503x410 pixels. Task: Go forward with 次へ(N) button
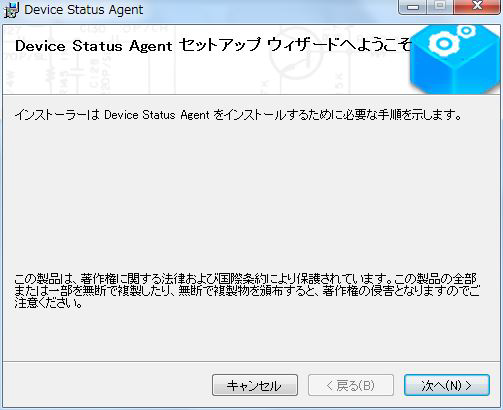click(x=447, y=385)
